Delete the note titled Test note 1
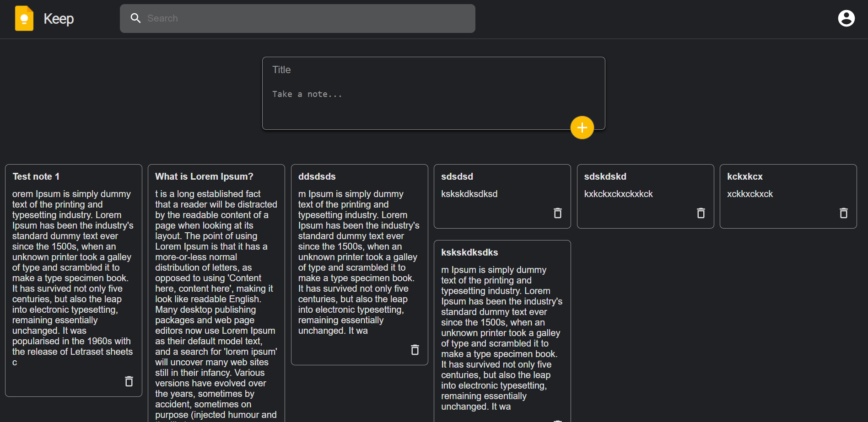This screenshot has height=422, width=868. point(129,381)
